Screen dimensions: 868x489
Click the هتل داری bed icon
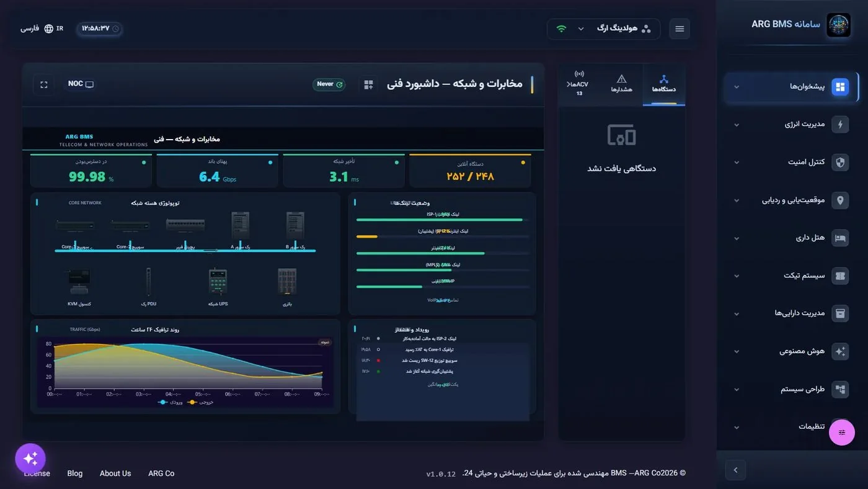[x=840, y=238]
